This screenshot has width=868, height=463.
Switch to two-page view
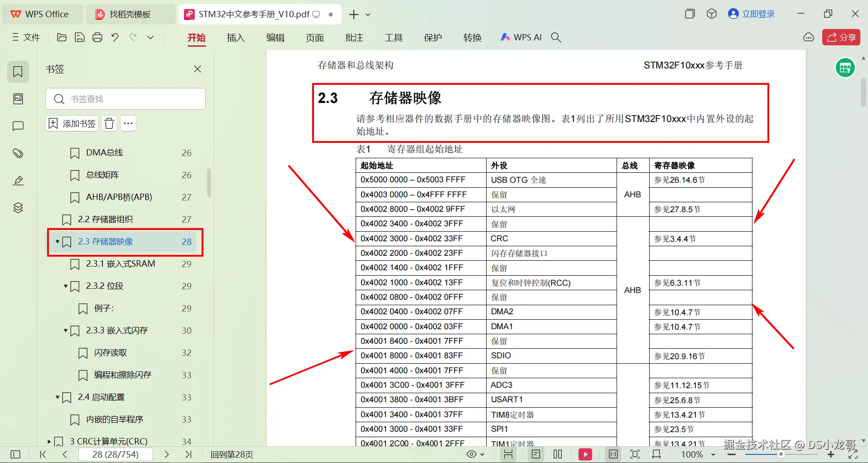tap(558, 454)
